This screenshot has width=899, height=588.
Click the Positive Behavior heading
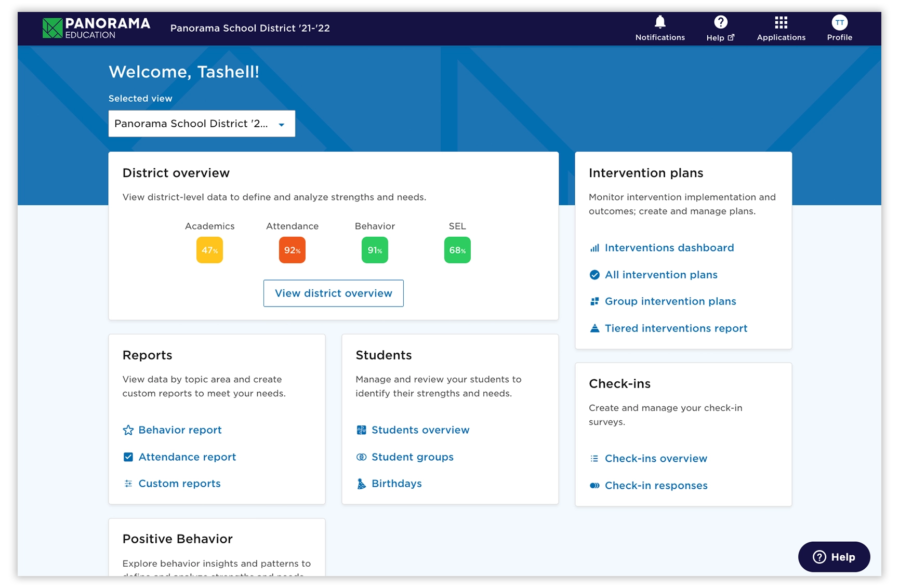click(177, 539)
